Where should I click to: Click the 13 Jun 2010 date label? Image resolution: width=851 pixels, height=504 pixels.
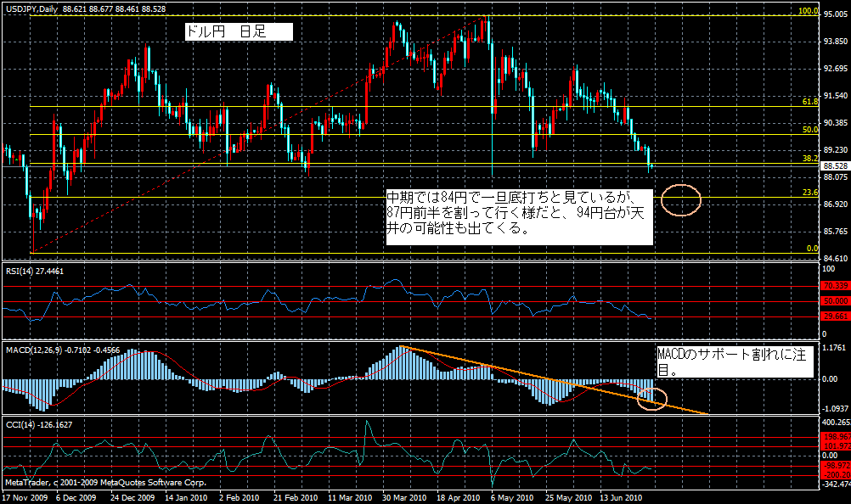pos(621,497)
